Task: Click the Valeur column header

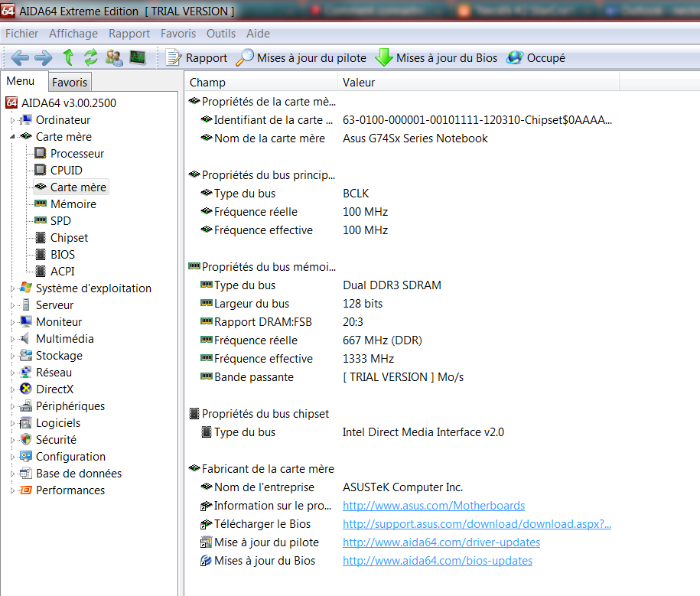Action: [x=479, y=83]
